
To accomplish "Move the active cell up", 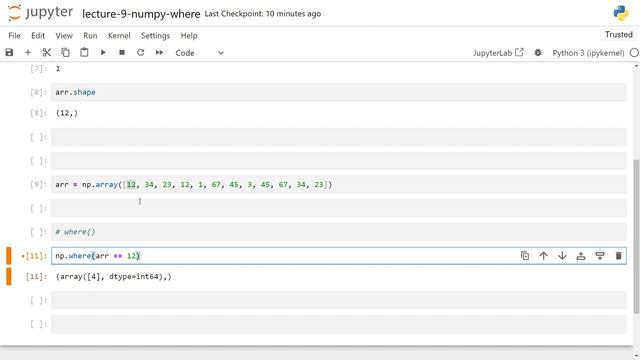I will pyautogui.click(x=544, y=256).
